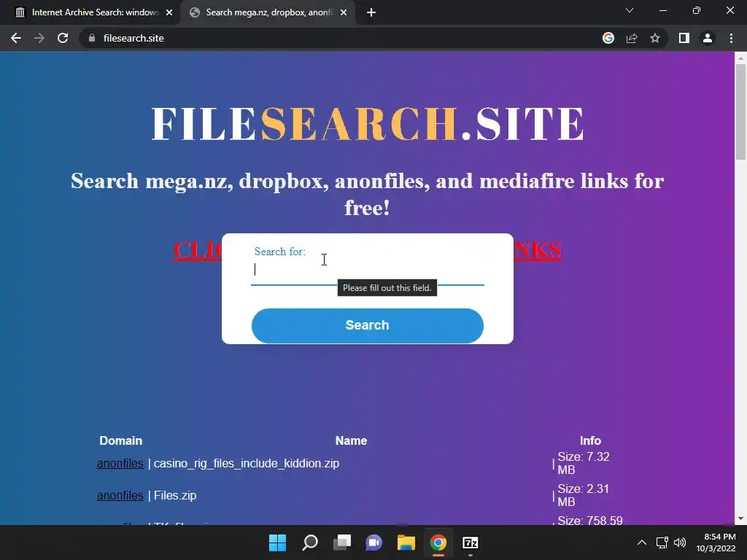The width and height of the screenshot is (747, 560).
Task: Click the scrollbar down arrow
Action: [740, 518]
